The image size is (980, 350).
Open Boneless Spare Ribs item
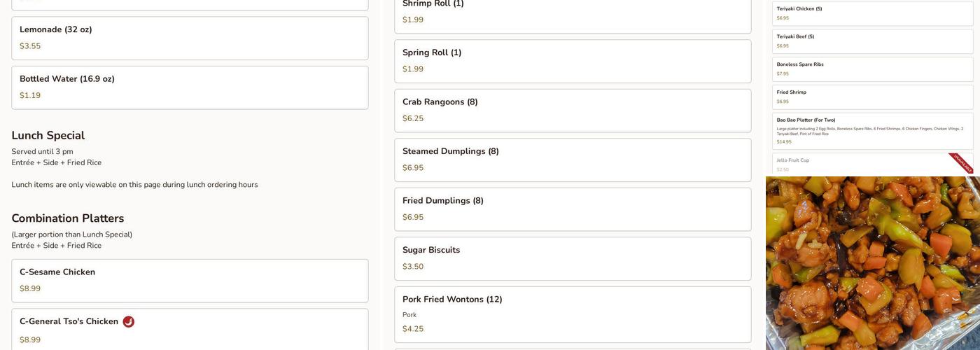click(x=872, y=69)
